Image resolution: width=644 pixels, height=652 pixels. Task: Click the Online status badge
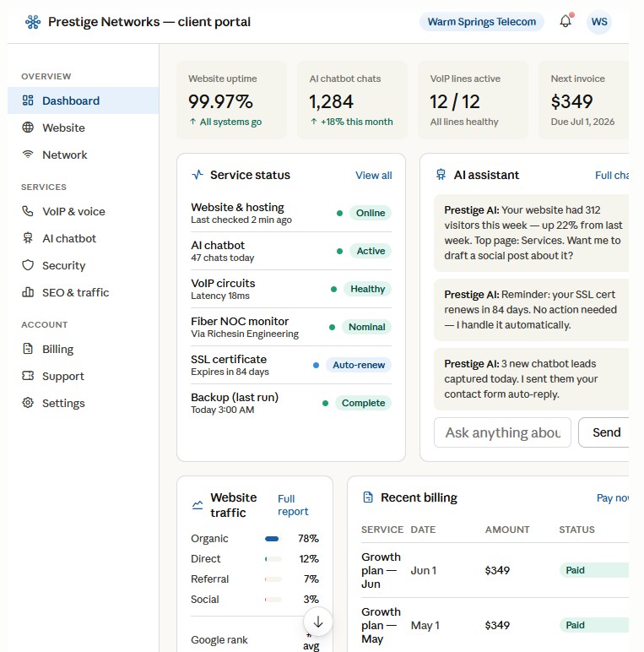371,213
